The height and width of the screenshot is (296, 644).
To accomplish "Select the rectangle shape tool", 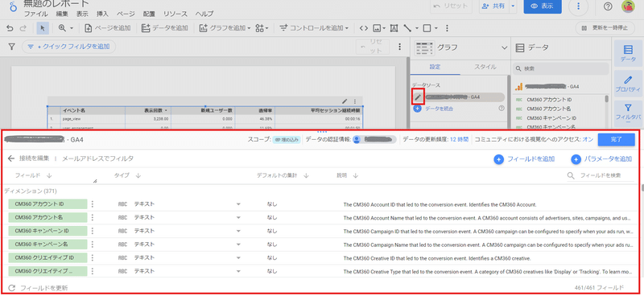I will (x=427, y=28).
